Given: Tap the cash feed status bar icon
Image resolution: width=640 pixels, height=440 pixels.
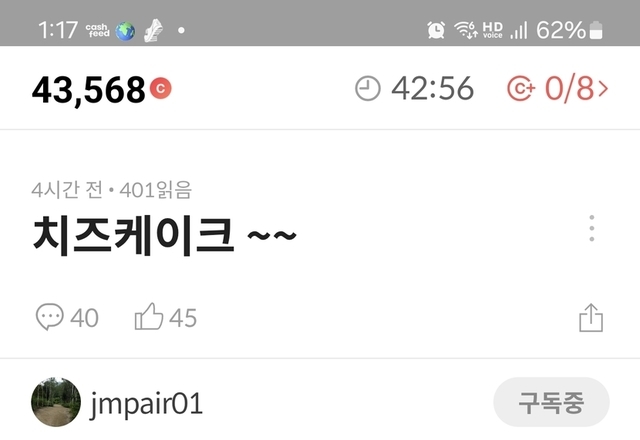Looking at the screenshot, I should tap(98, 30).
